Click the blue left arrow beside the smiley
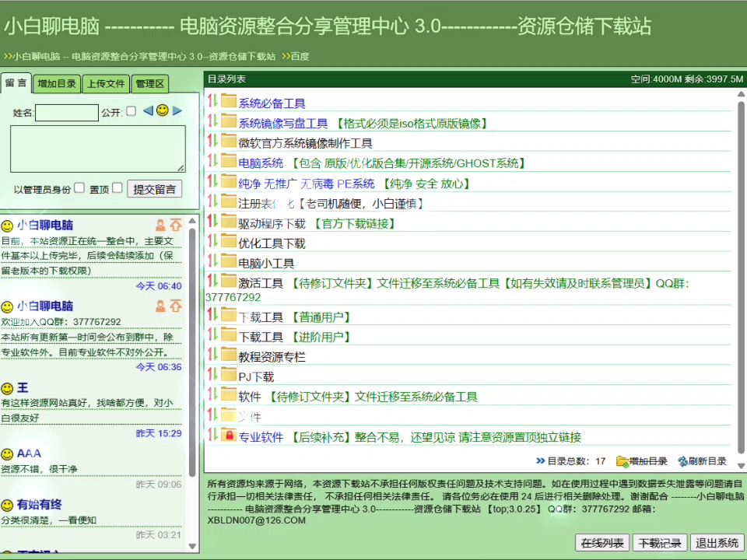747x560 pixels. (148, 111)
